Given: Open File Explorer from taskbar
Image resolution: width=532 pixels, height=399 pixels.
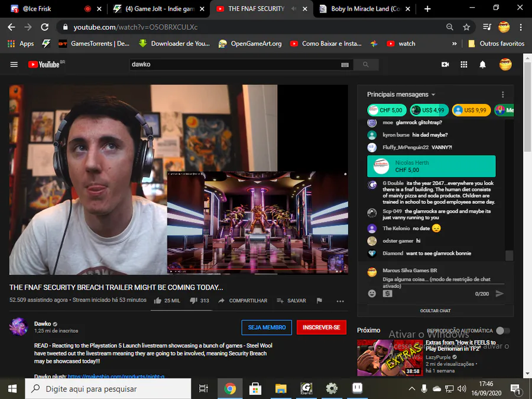Looking at the screenshot, I should point(281,389).
